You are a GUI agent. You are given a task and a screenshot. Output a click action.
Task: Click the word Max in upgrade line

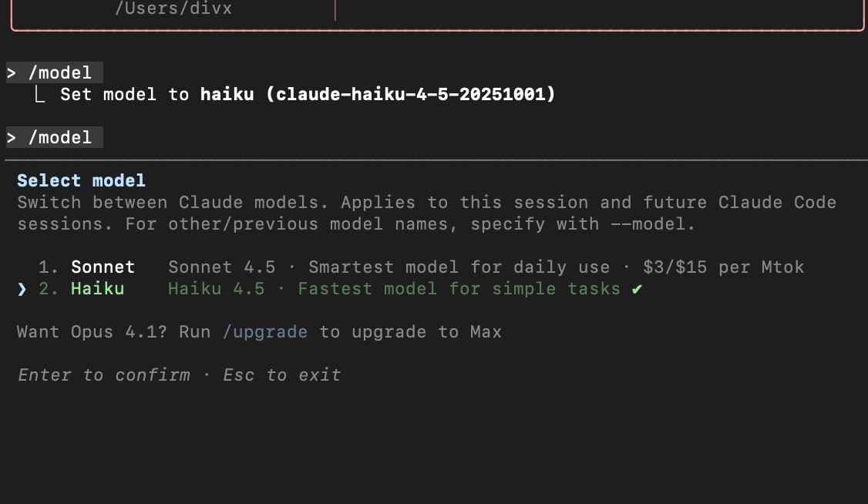486,332
